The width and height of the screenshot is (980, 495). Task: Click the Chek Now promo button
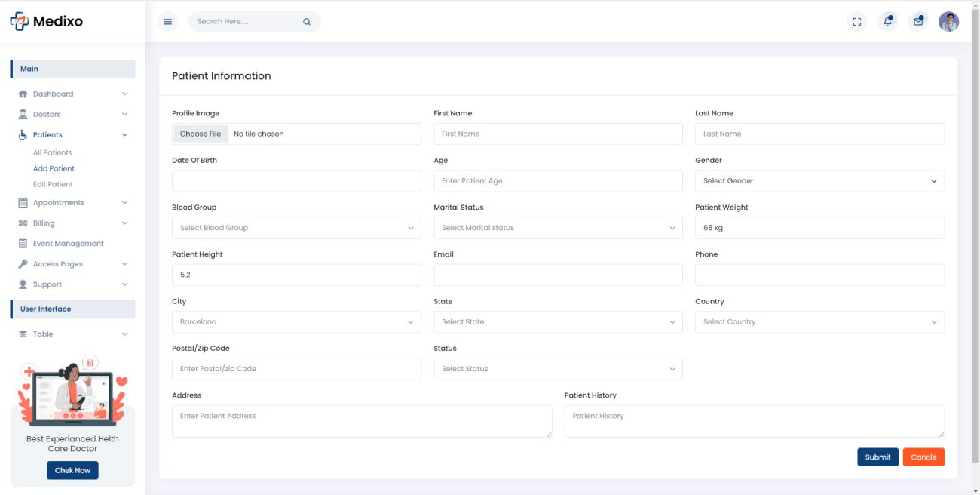coord(72,470)
